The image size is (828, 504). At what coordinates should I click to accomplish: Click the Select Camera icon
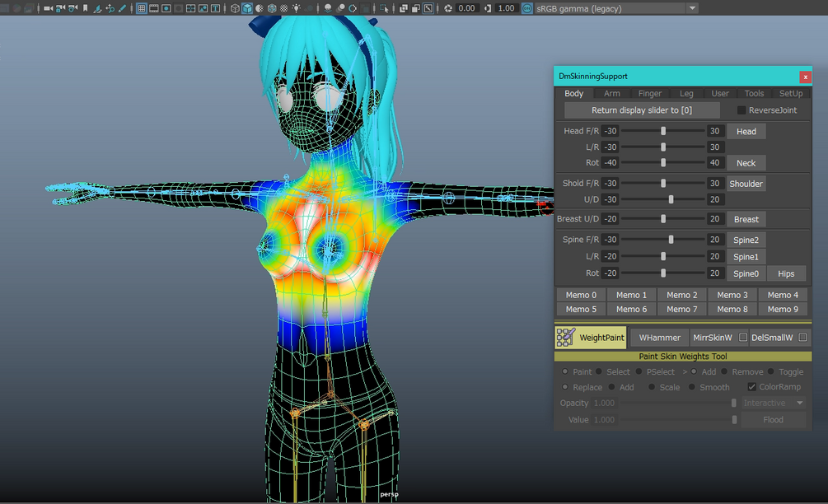pos(48,8)
